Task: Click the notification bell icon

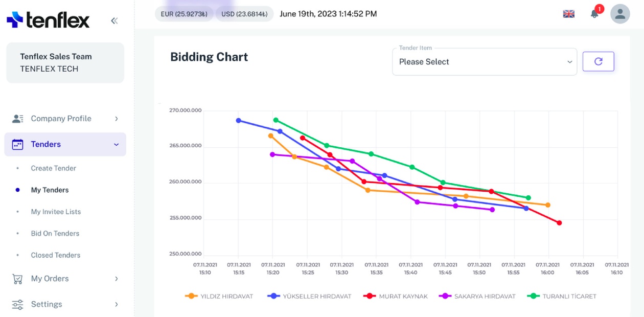Action: (x=594, y=14)
